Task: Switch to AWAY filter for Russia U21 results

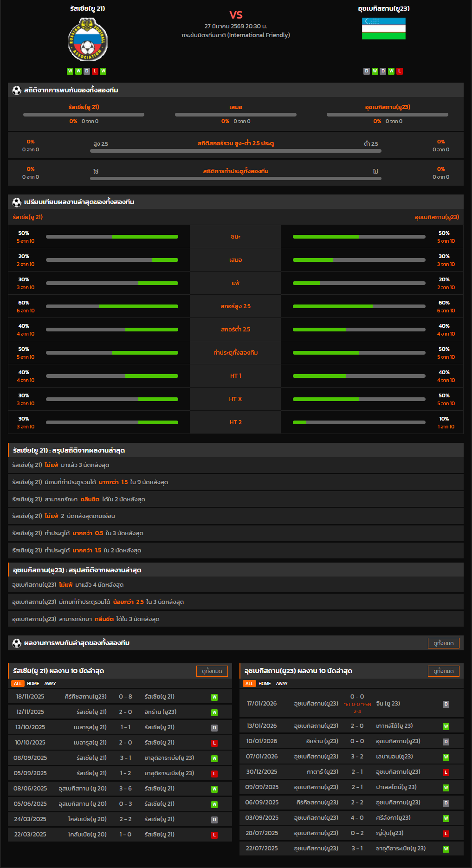Action: pos(50,684)
